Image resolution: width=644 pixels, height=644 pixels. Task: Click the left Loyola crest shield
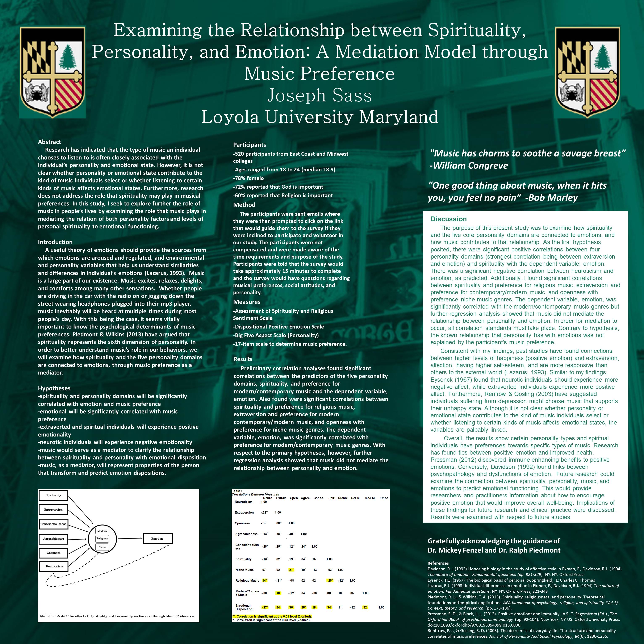52,72
